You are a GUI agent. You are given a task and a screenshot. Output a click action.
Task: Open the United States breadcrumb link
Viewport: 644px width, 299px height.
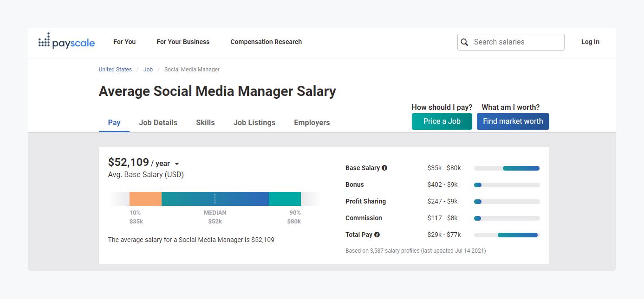pyautogui.click(x=115, y=69)
